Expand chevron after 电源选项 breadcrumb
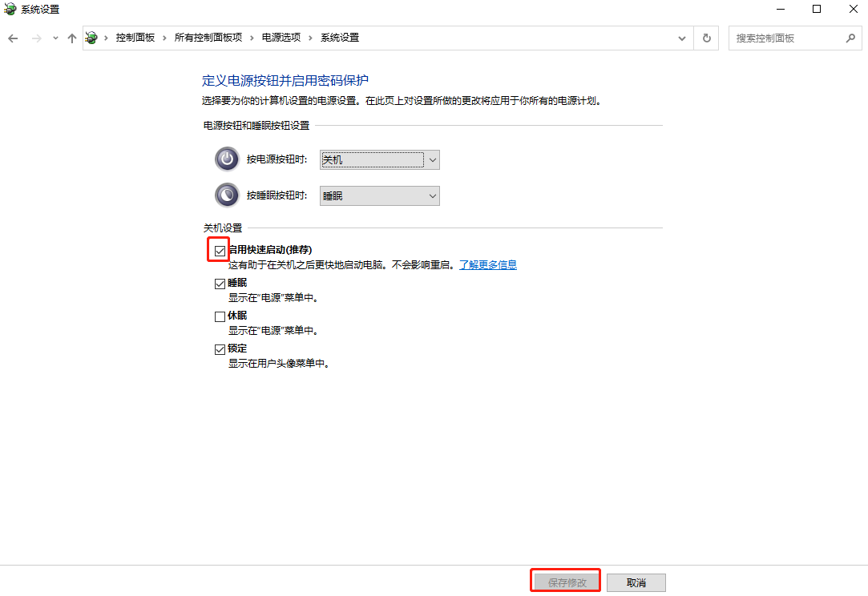The image size is (868, 596). 310,38
